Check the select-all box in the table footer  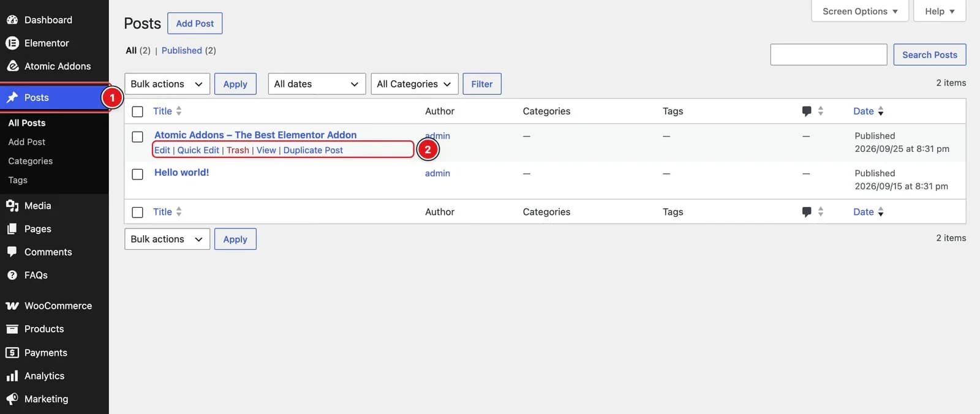138,212
